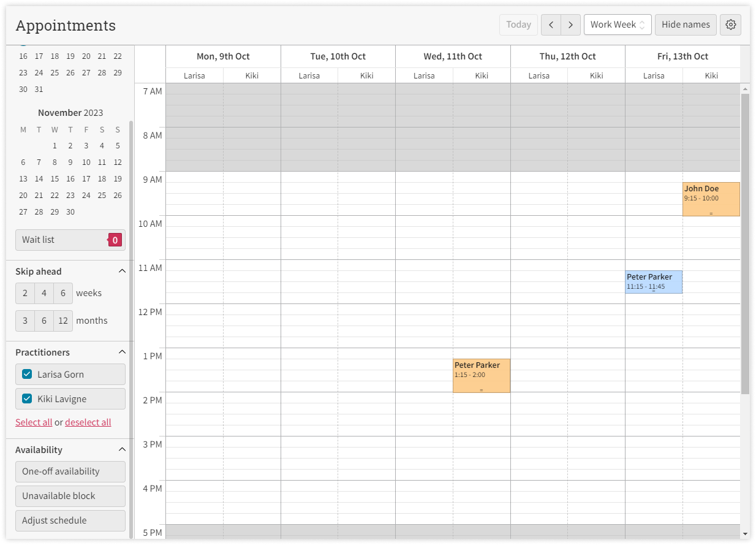This screenshot has width=756, height=545.
Task: Collapse the Skip ahead section
Action: [122, 271]
